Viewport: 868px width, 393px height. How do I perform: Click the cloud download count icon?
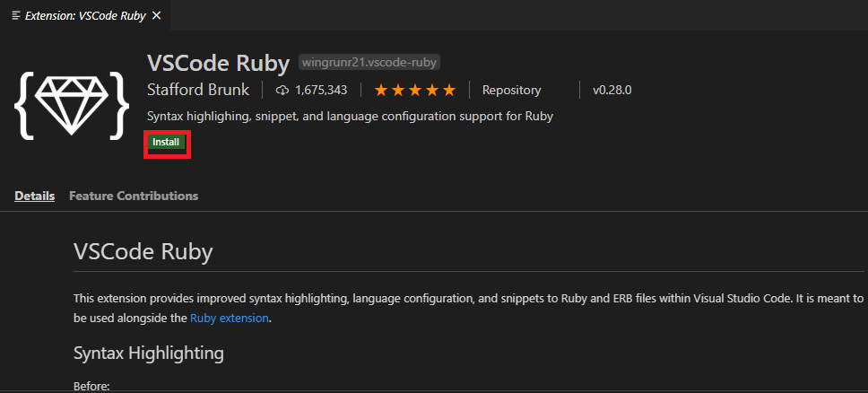[x=282, y=90]
